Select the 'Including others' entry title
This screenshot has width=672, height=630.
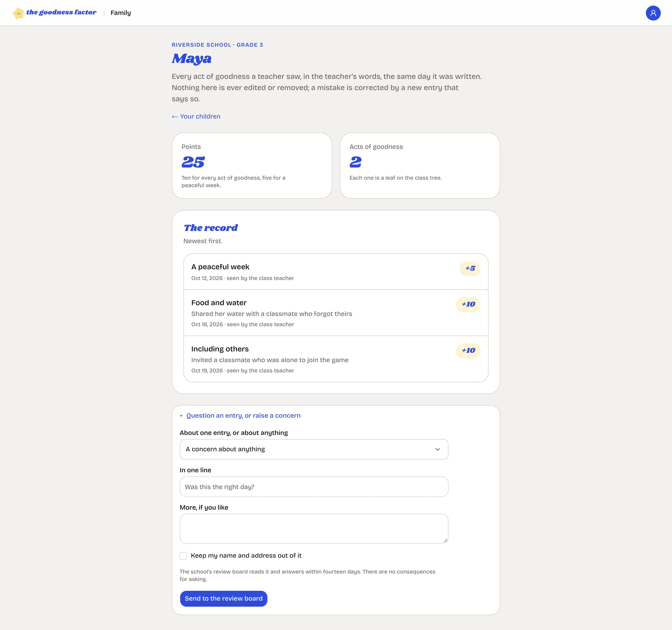(220, 349)
